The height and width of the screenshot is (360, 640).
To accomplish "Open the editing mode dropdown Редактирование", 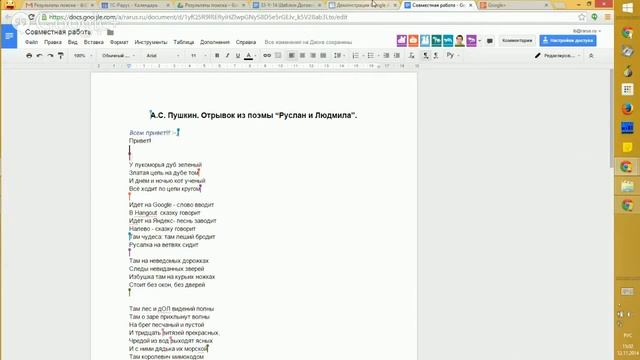I will 558,56.
